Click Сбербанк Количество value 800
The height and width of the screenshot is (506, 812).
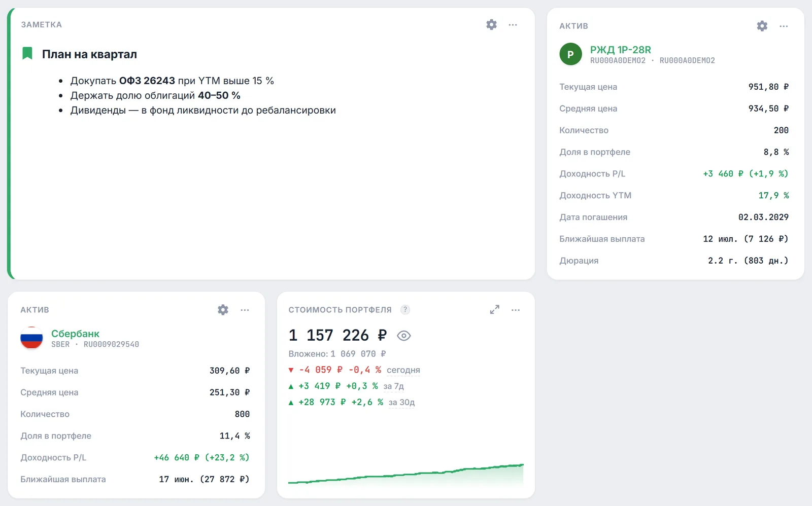coord(242,414)
